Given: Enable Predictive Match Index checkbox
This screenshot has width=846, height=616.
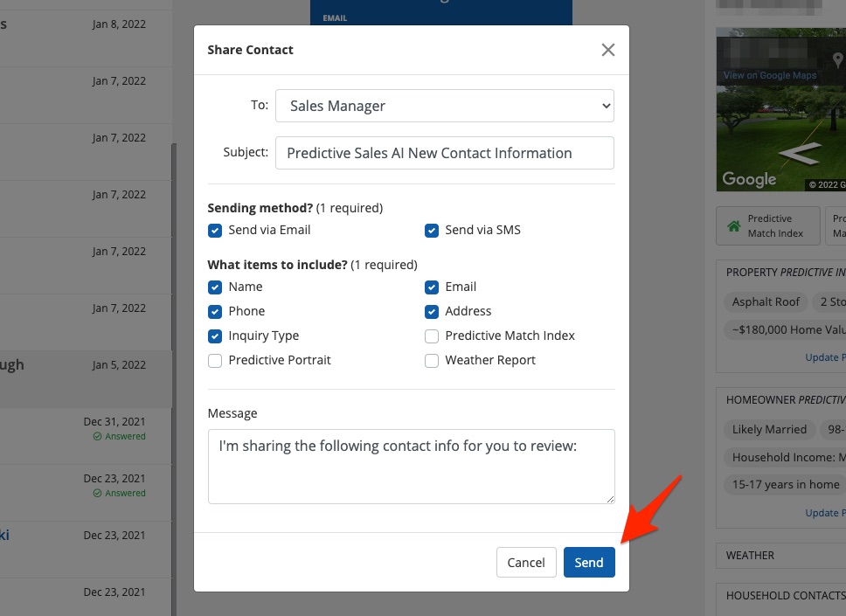Looking at the screenshot, I should point(432,336).
